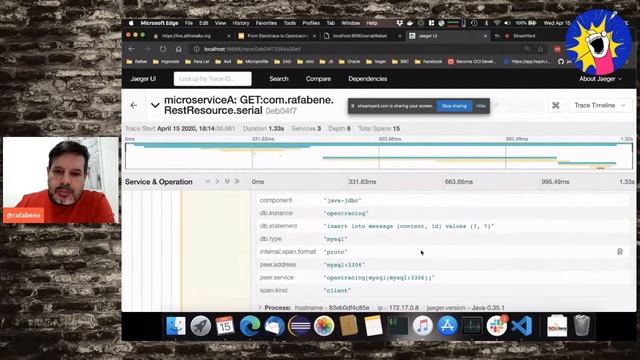Open the Edge Favorites menu
This screenshot has height=360, width=640.
[x=266, y=23]
